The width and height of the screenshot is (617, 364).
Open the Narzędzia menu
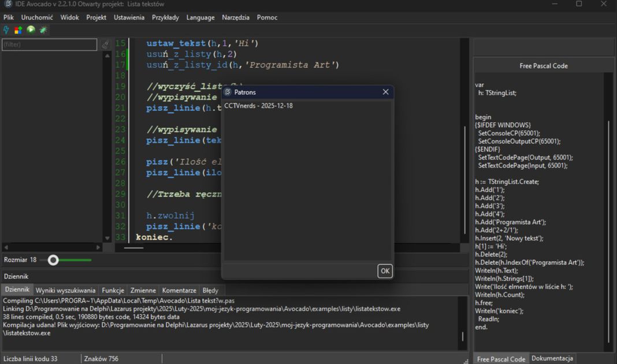pos(236,17)
